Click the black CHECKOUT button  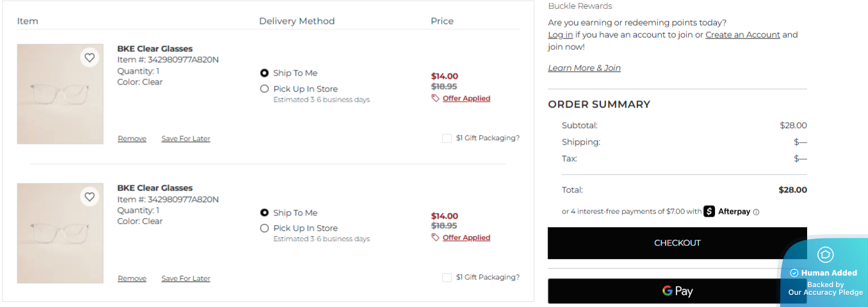677,243
